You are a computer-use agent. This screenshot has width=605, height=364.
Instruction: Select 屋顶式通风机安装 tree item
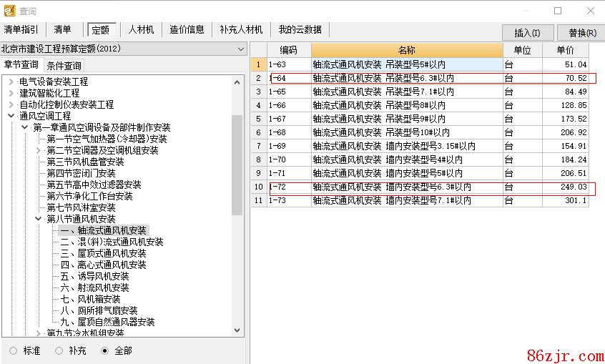[x=103, y=253]
